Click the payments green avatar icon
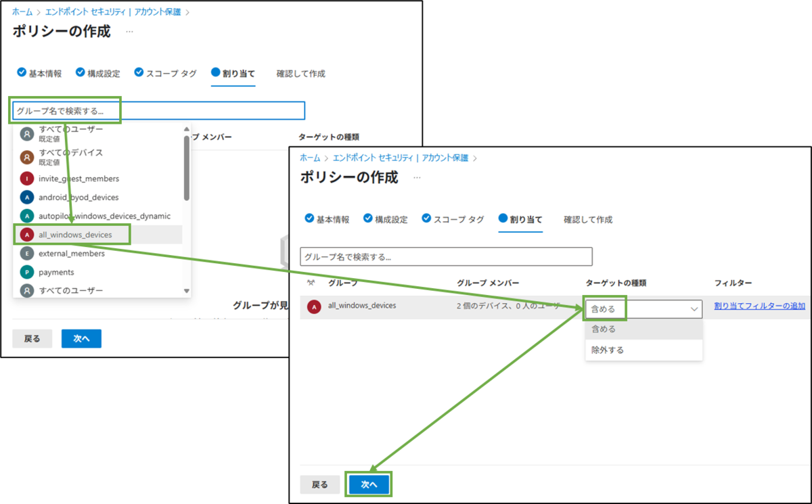This screenshot has width=812, height=504. point(26,272)
